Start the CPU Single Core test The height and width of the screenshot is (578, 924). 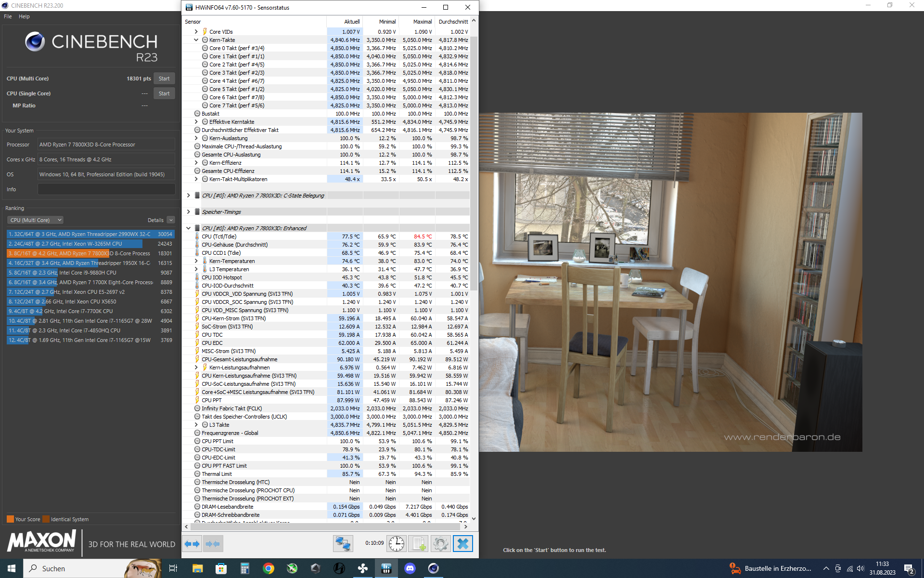coord(164,93)
